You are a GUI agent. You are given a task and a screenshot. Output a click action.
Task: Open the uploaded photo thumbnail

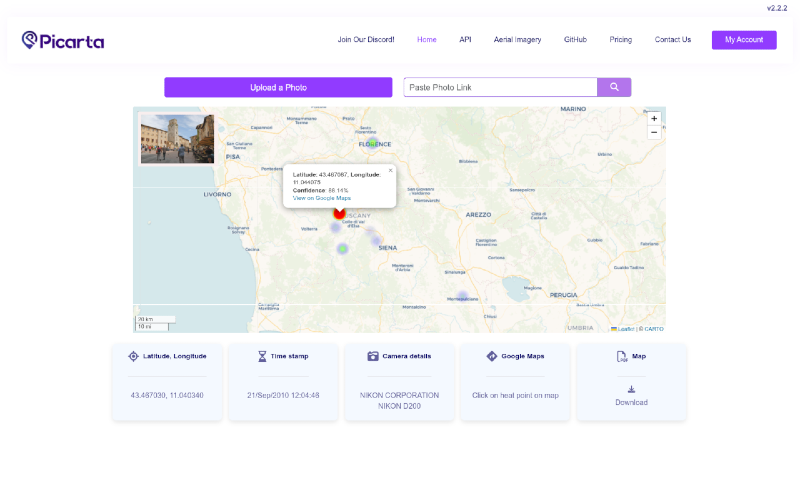[177, 139]
